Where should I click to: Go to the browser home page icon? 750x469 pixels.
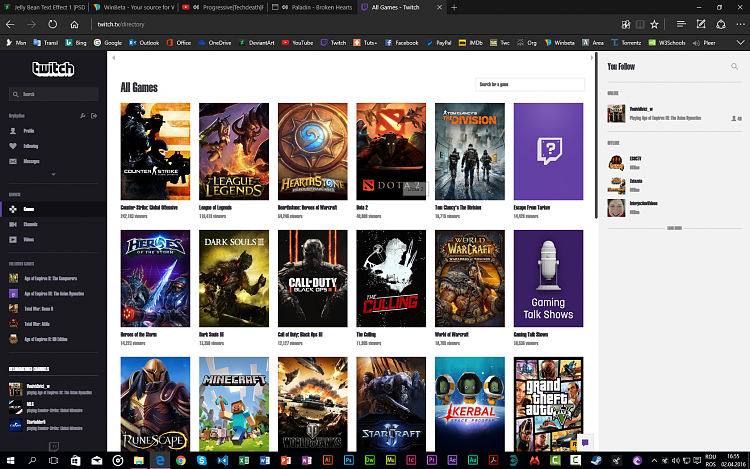[74, 24]
